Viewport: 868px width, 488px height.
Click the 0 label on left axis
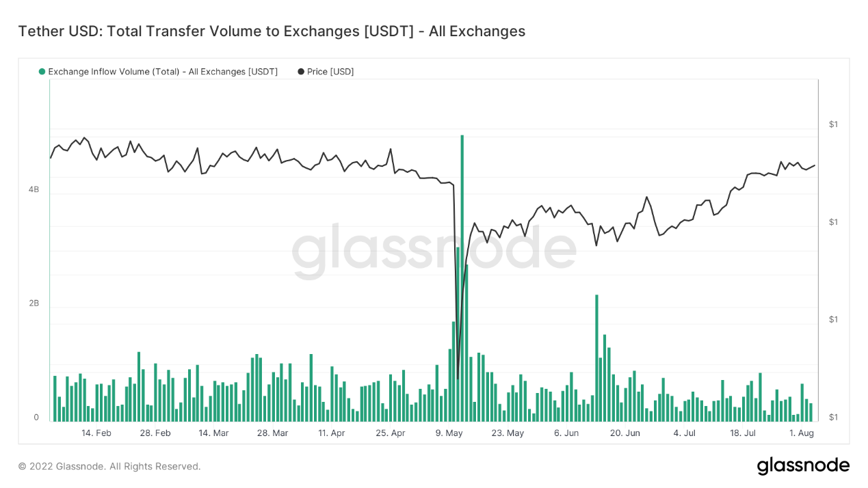coord(37,418)
